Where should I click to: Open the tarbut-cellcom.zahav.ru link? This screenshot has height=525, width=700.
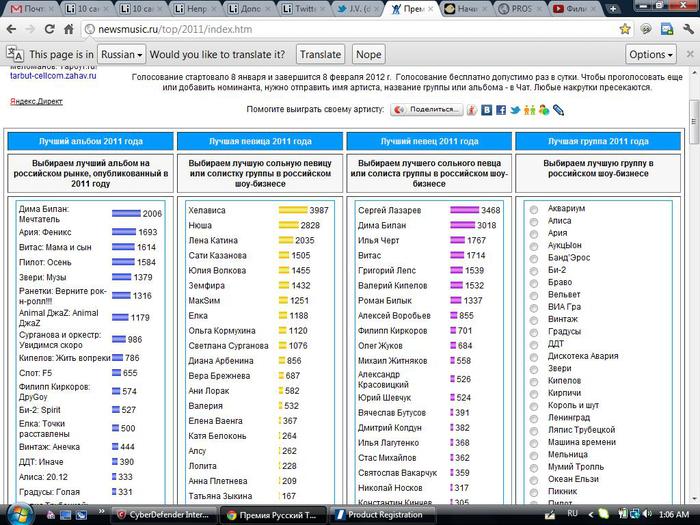(53, 75)
